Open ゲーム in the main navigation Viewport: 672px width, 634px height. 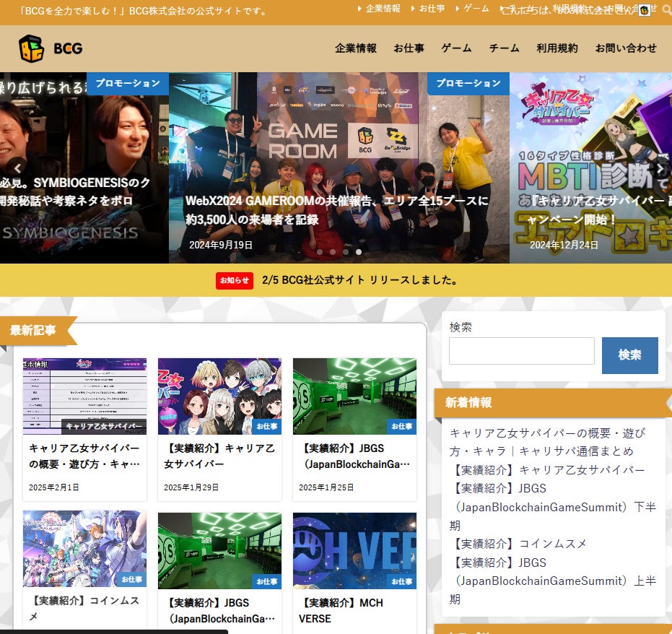(x=456, y=48)
